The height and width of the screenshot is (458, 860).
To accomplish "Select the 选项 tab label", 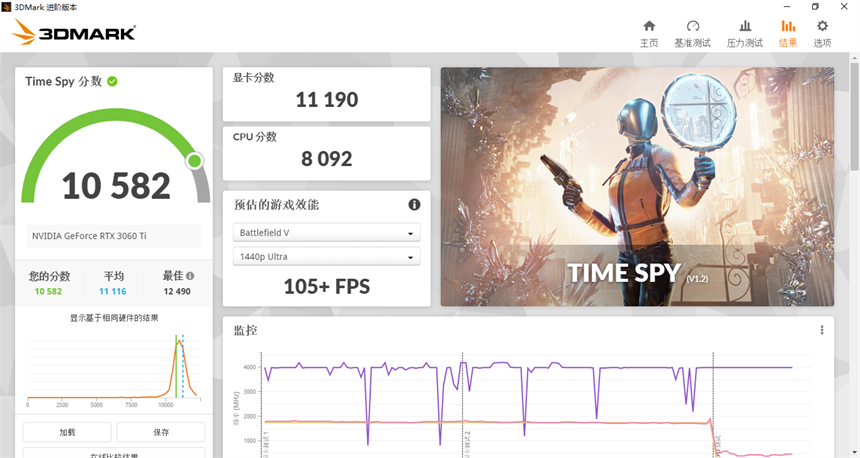I will pyautogui.click(x=822, y=43).
